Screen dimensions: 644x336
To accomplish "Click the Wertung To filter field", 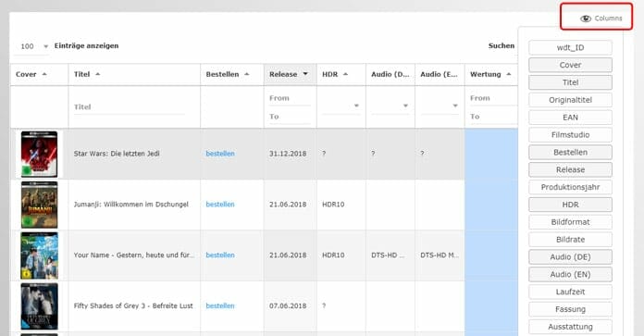I will pos(493,117).
